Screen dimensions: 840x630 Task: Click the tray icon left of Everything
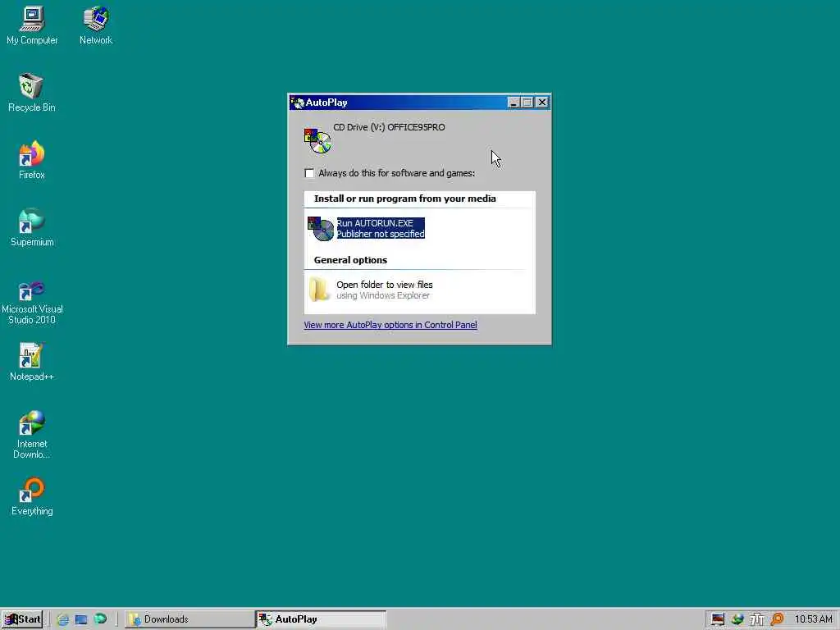(756, 619)
